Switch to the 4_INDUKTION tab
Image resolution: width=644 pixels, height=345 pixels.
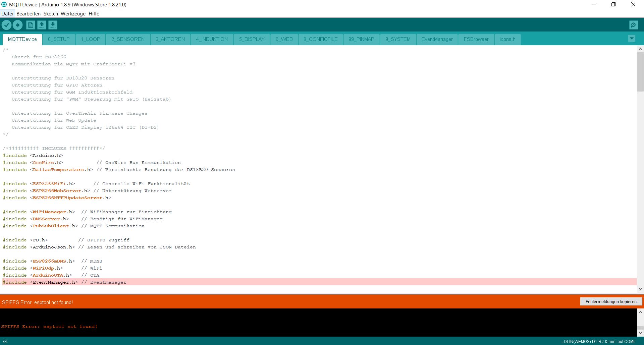(x=212, y=39)
